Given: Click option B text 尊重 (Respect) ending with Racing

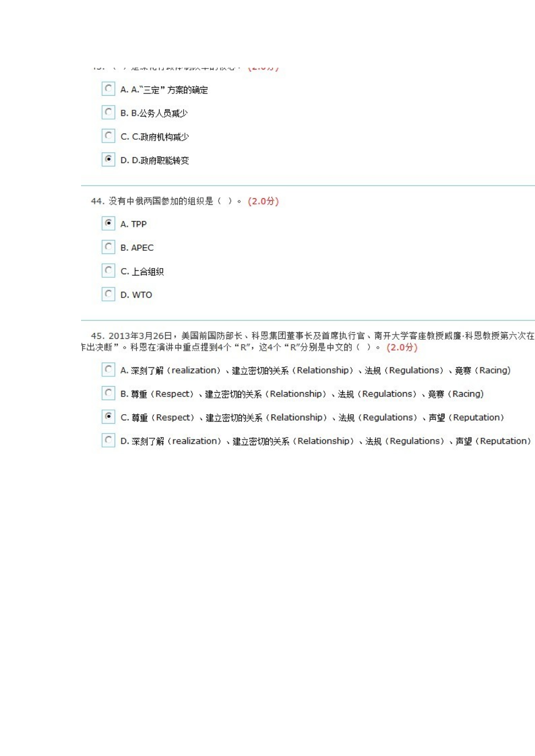Looking at the screenshot, I should click(x=302, y=394).
